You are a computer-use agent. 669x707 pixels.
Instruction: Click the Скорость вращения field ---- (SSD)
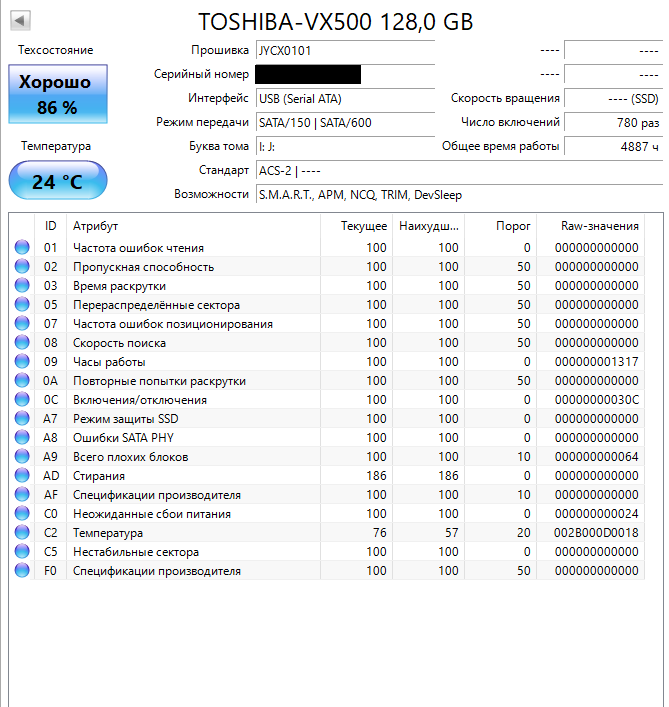[x=614, y=98]
